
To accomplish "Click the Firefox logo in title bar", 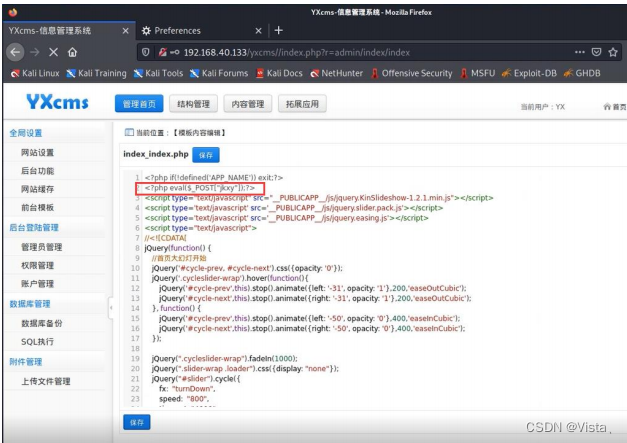I will (x=13, y=12).
